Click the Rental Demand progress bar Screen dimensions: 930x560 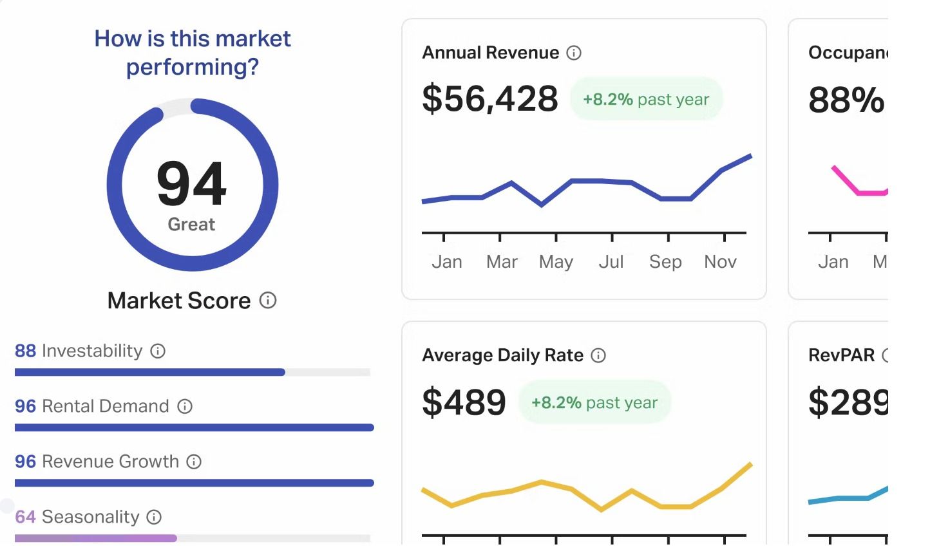(x=194, y=427)
